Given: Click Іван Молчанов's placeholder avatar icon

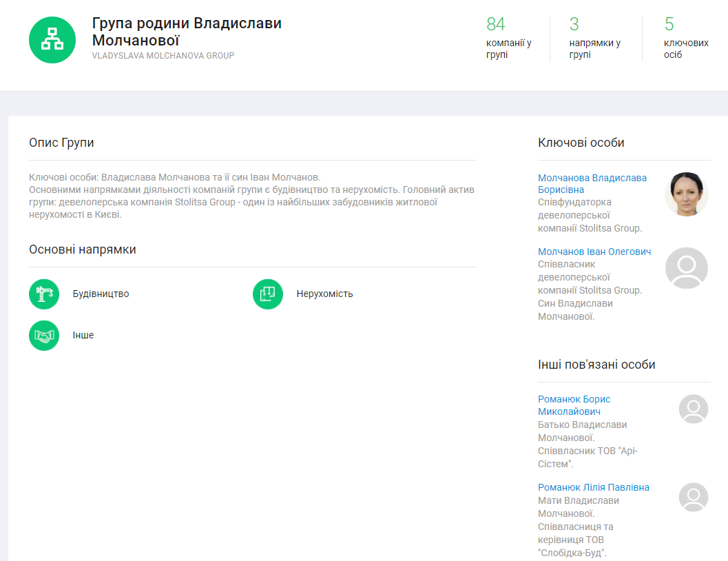Looking at the screenshot, I should (x=686, y=268).
